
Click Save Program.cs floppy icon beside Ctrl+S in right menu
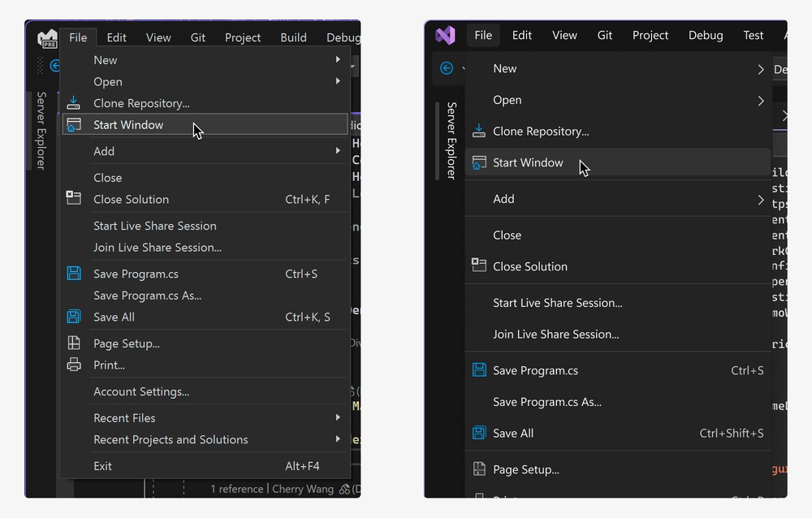click(479, 370)
